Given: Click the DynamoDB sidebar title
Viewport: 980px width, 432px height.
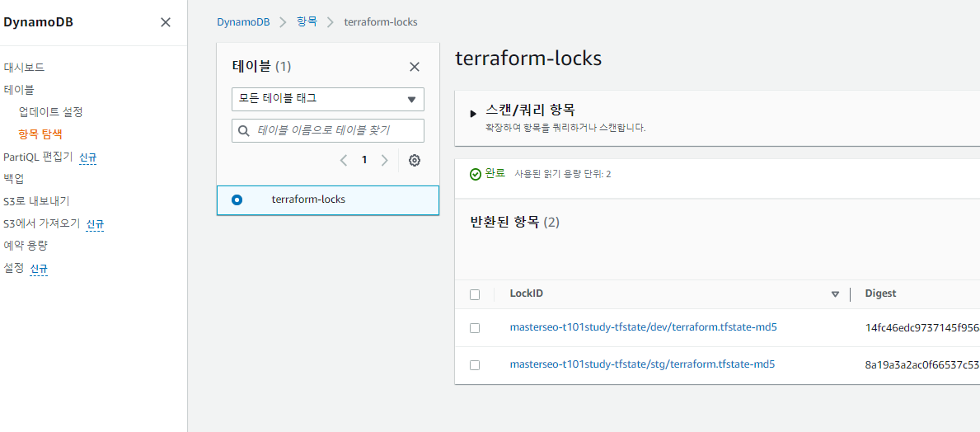Looking at the screenshot, I should (x=38, y=22).
